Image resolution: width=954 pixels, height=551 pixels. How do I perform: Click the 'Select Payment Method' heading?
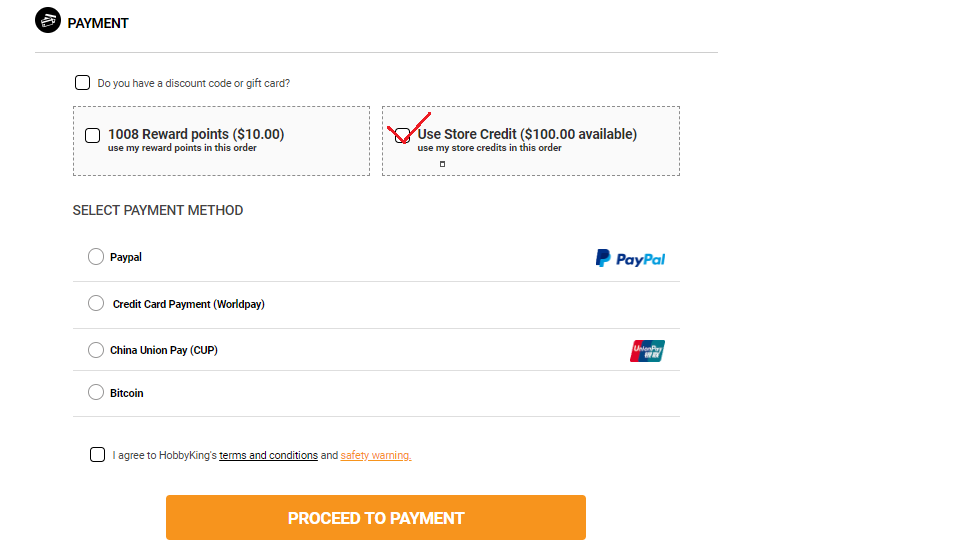[158, 210]
